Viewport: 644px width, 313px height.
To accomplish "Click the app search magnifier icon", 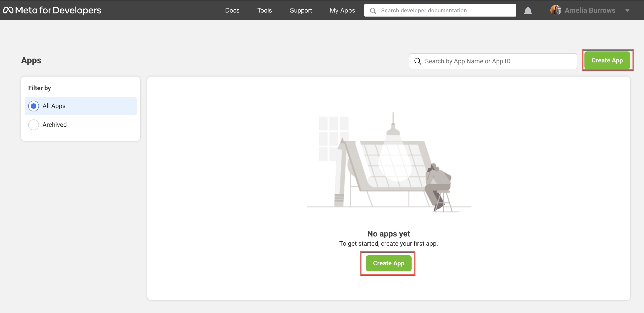I will click(418, 61).
